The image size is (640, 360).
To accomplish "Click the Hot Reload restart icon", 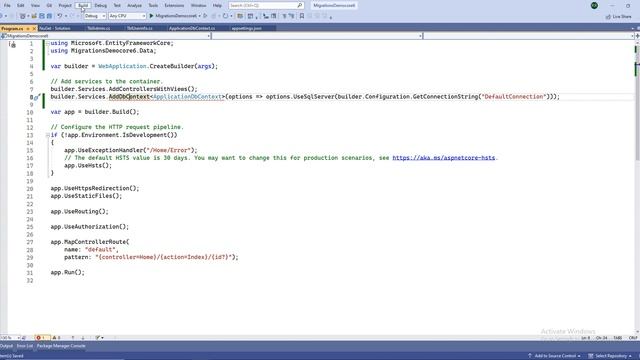I will pos(225,16).
